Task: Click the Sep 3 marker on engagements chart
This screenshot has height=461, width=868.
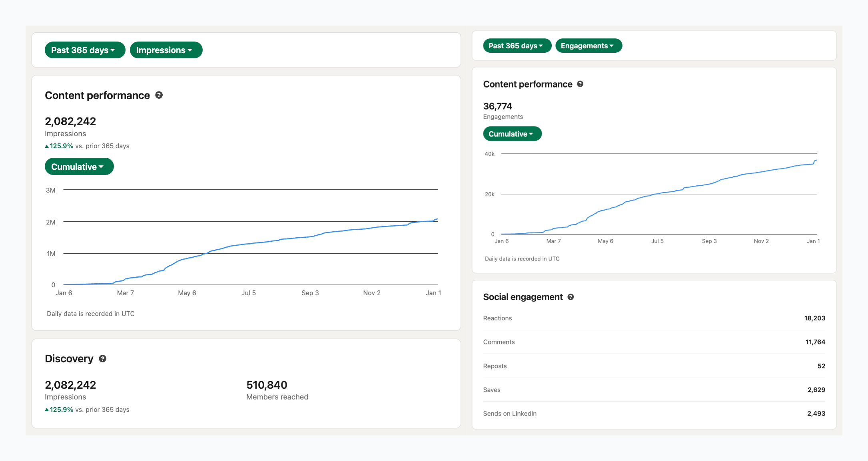Action: click(x=709, y=241)
